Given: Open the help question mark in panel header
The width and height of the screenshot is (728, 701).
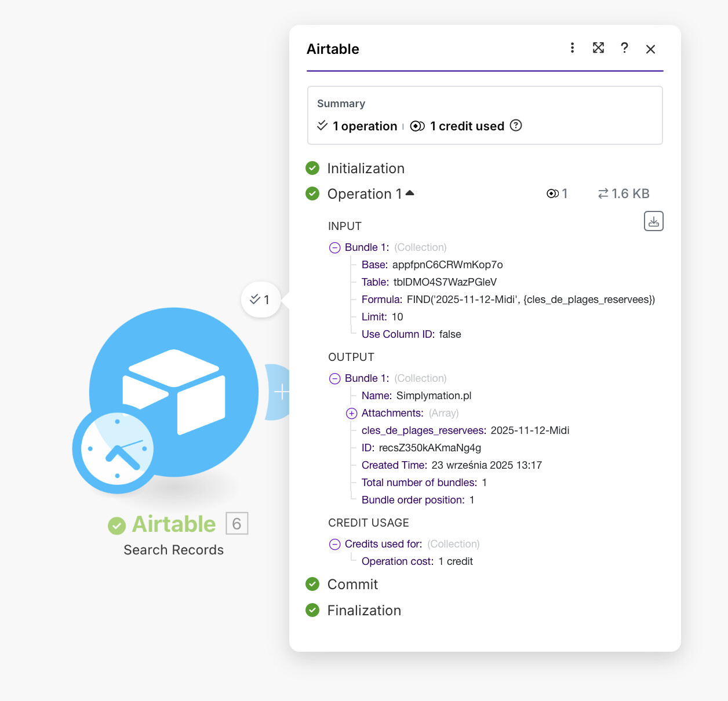Looking at the screenshot, I should [x=624, y=48].
